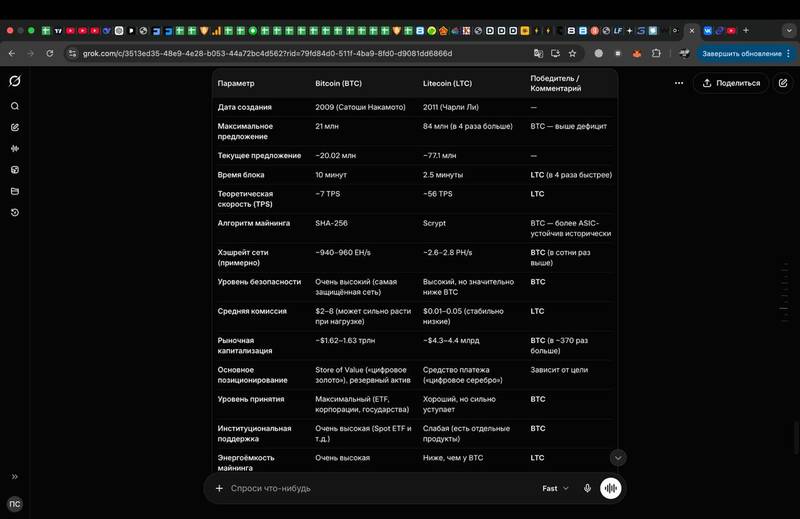The height and width of the screenshot is (519, 800).
Task: Open the voice mode icon in the sidebar
Action: point(15,149)
